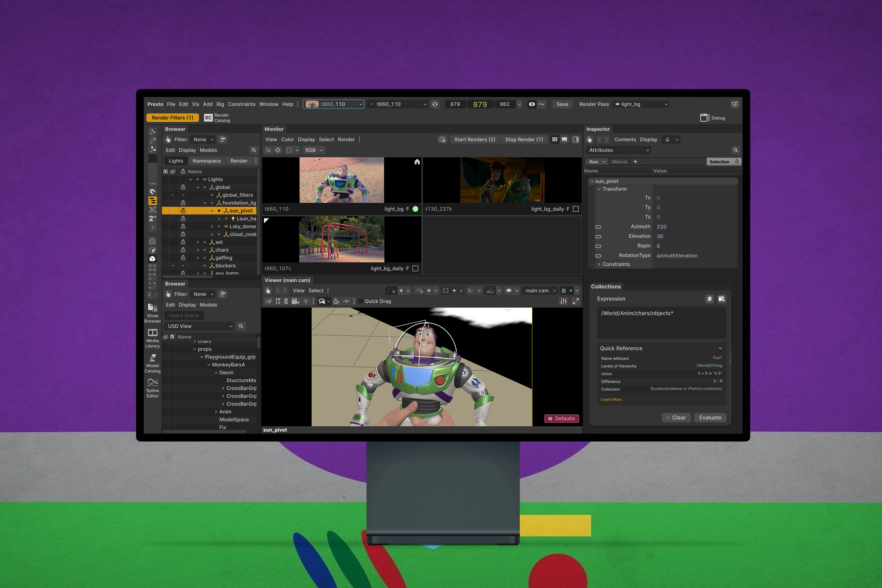Toggle checkbox next to light_bg_daily for t130_237k
The width and height of the screenshot is (882, 588).
coord(576,209)
